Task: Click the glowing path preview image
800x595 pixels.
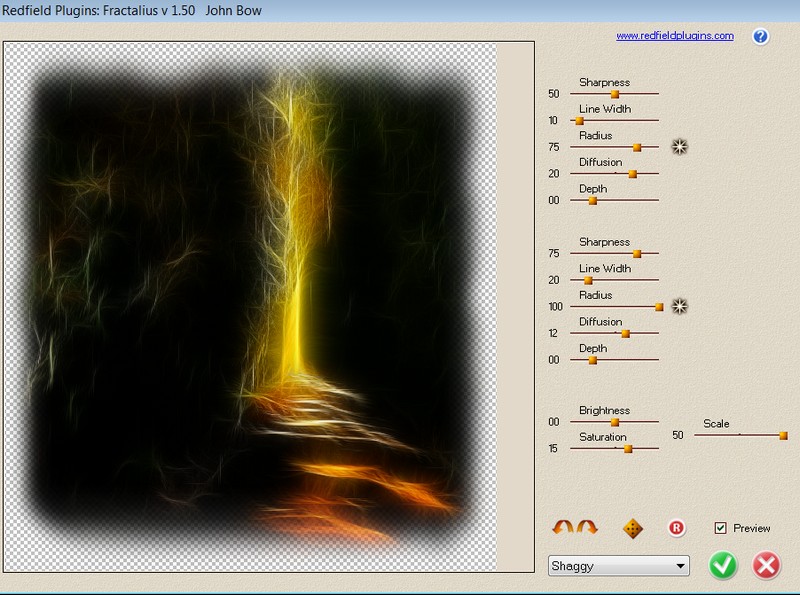Action: point(251,307)
